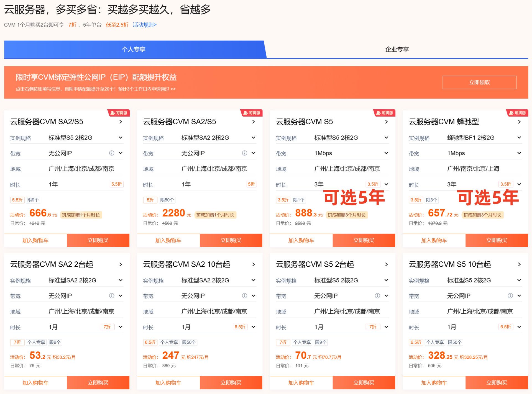Open details arrow of 蜂驰型 card
The image size is (532, 394).
(519, 122)
